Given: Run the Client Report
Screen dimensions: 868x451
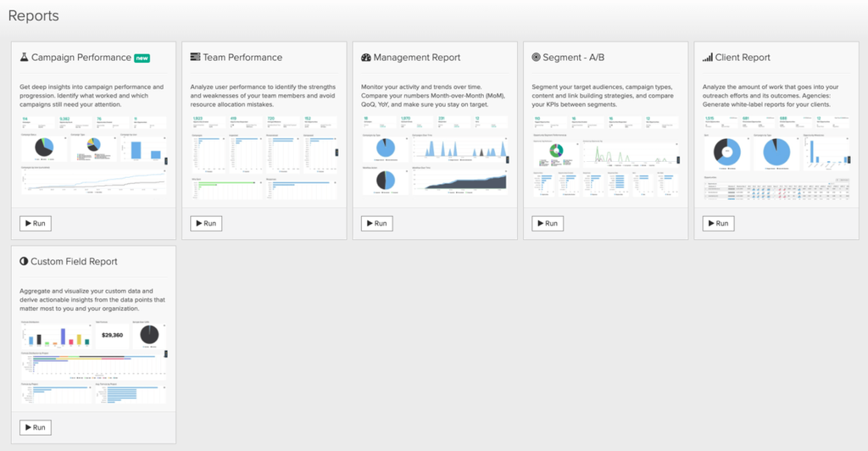Looking at the screenshot, I should pos(719,224).
